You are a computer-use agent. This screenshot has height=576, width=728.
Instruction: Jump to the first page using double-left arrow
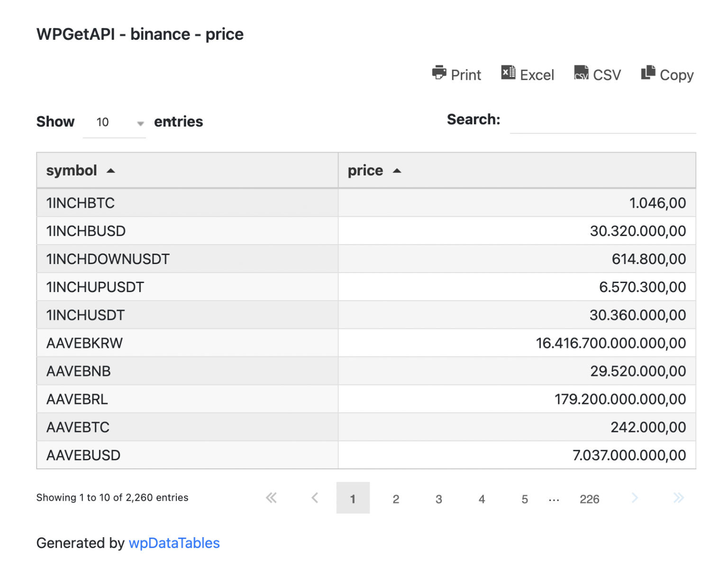tap(271, 498)
